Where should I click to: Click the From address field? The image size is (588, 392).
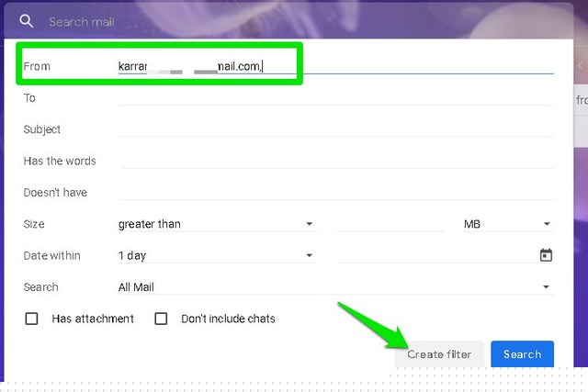coord(335,66)
